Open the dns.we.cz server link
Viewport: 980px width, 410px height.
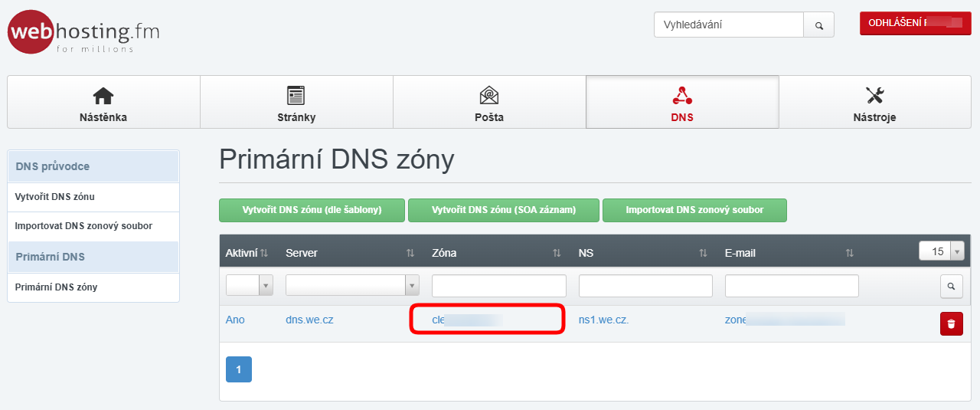point(309,320)
